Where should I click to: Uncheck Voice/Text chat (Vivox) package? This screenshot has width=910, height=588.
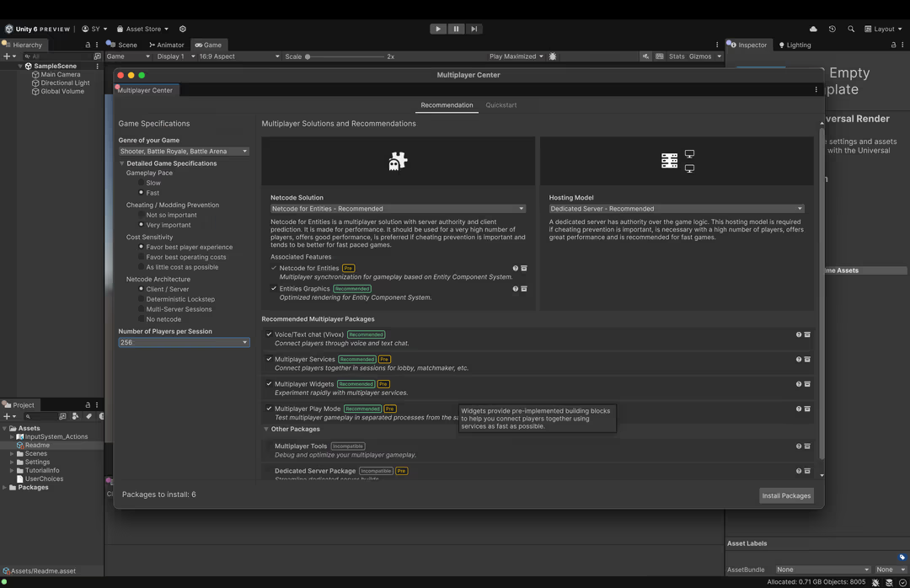(269, 334)
